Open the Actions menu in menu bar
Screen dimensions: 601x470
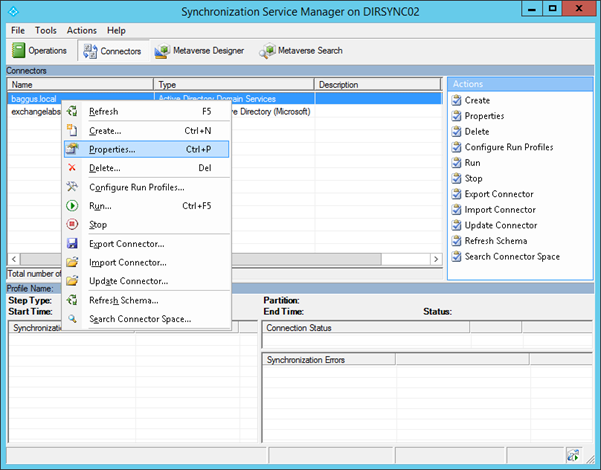[82, 31]
